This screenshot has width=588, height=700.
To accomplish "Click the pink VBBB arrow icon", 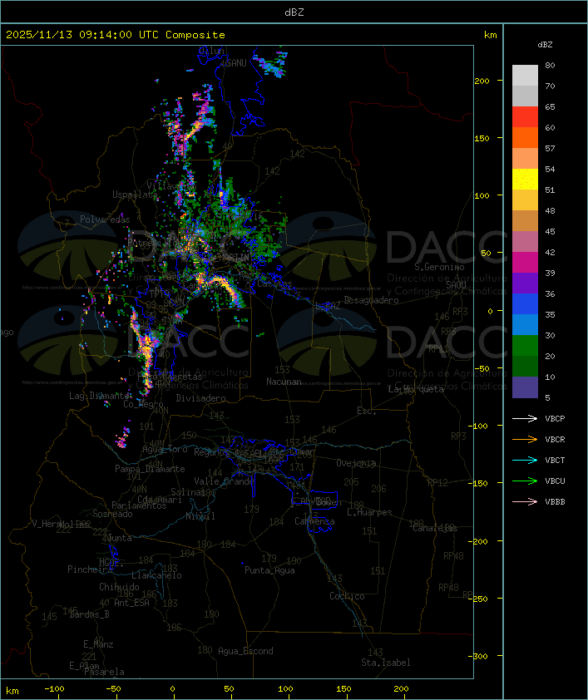I will point(525,502).
